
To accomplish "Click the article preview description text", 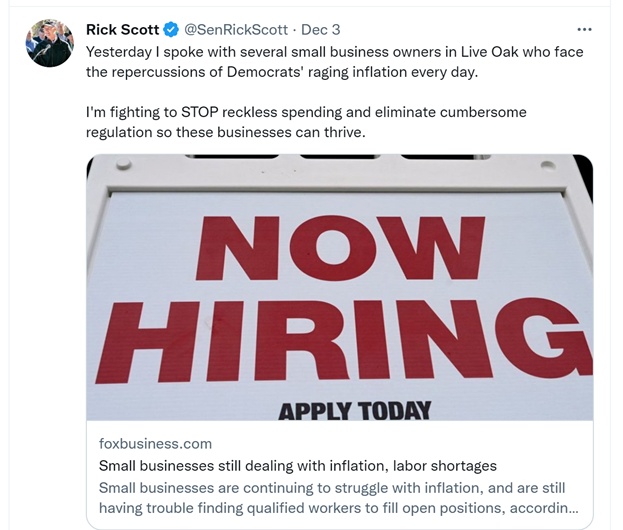I will click(332, 498).
